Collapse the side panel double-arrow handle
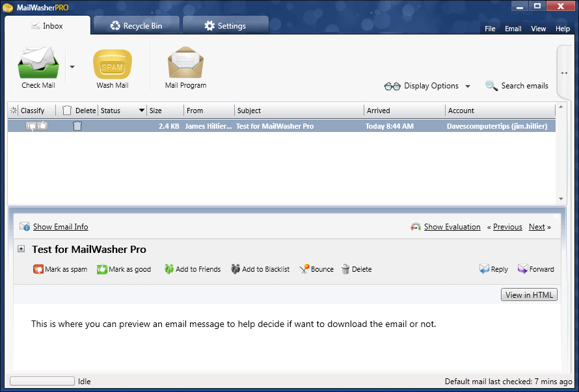579x392 pixels. tap(564, 73)
